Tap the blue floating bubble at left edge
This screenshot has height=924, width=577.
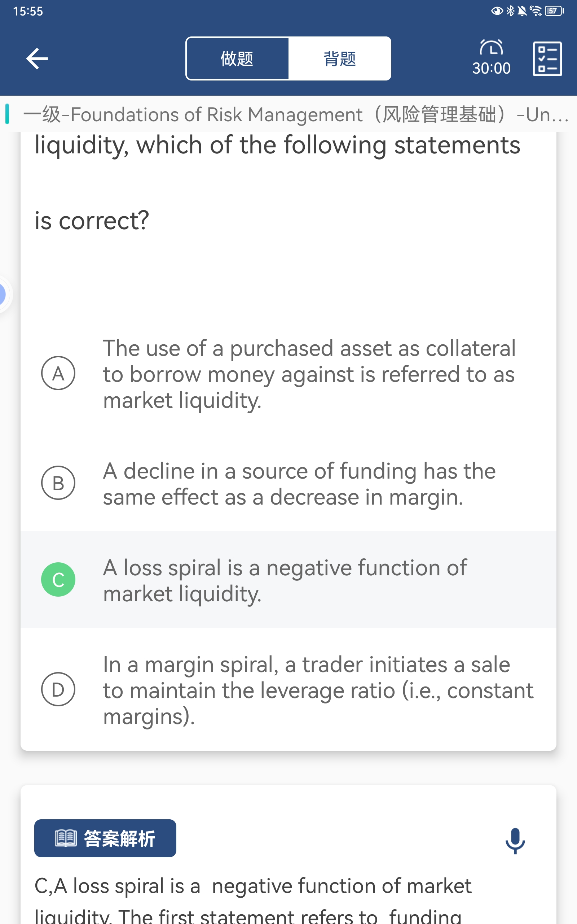click(2, 295)
